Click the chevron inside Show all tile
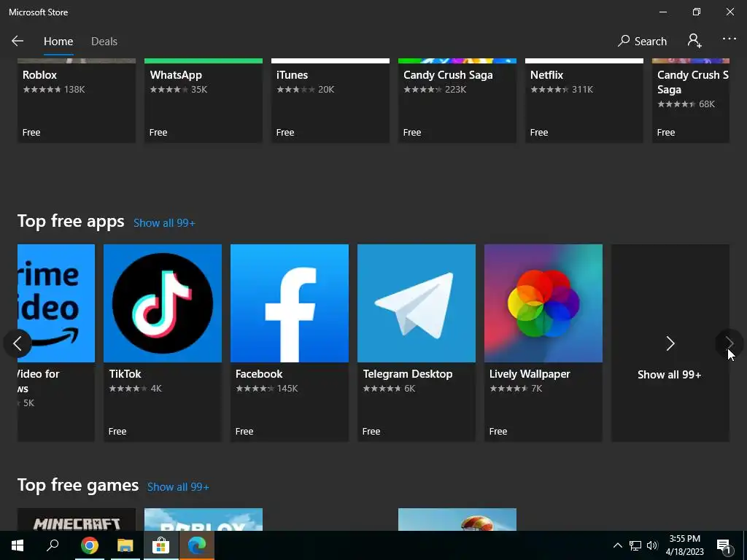This screenshot has width=747, height=560. pyautogui.click(x=670, y=343)
